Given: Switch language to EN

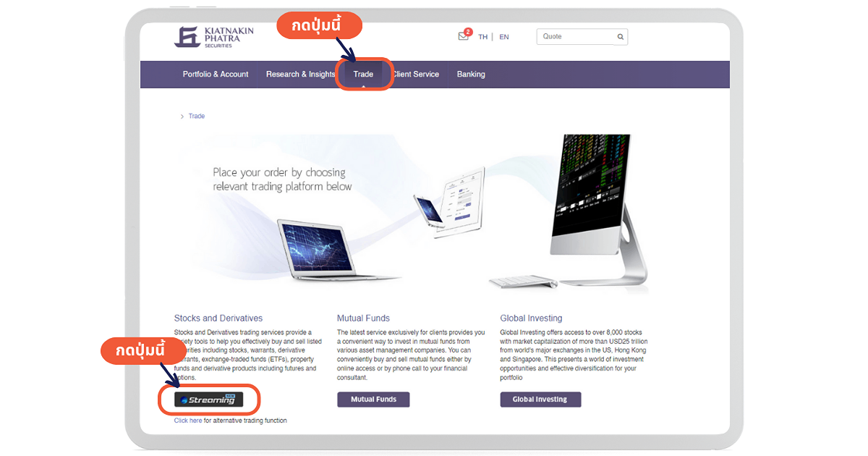Looking at the screenshot, I should (x=504, y=37).
